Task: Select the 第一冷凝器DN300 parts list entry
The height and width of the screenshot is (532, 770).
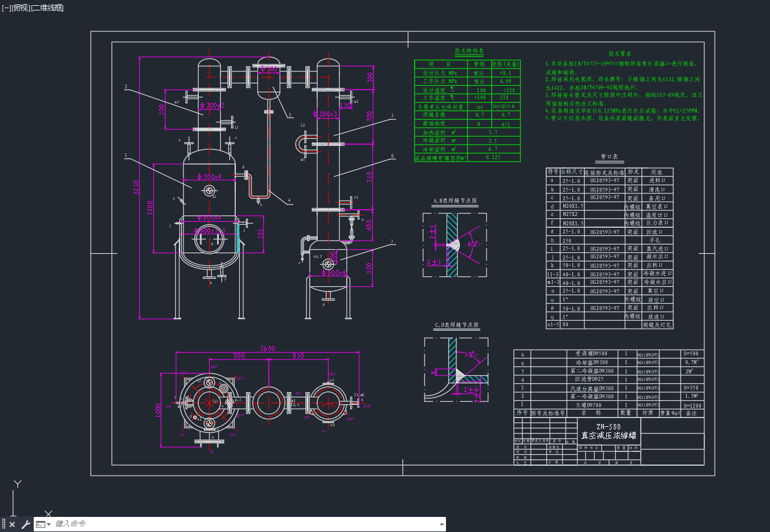Action: 592,397
